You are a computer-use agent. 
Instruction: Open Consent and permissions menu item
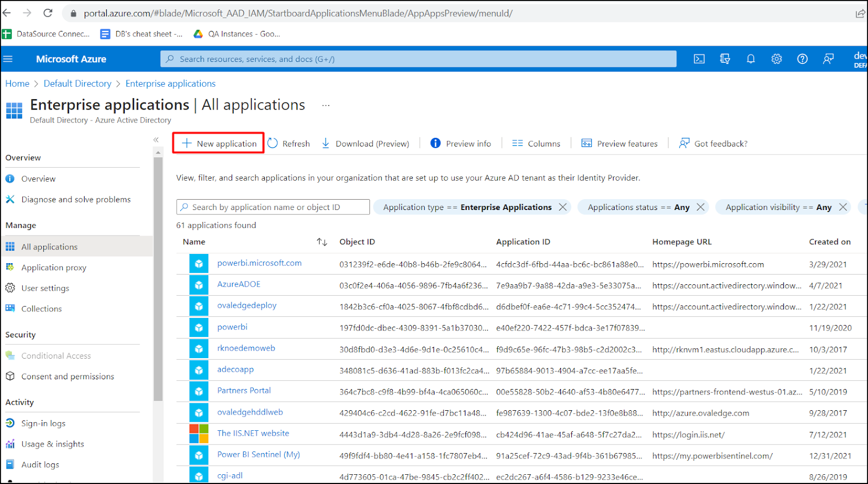(x=68, y=377)
